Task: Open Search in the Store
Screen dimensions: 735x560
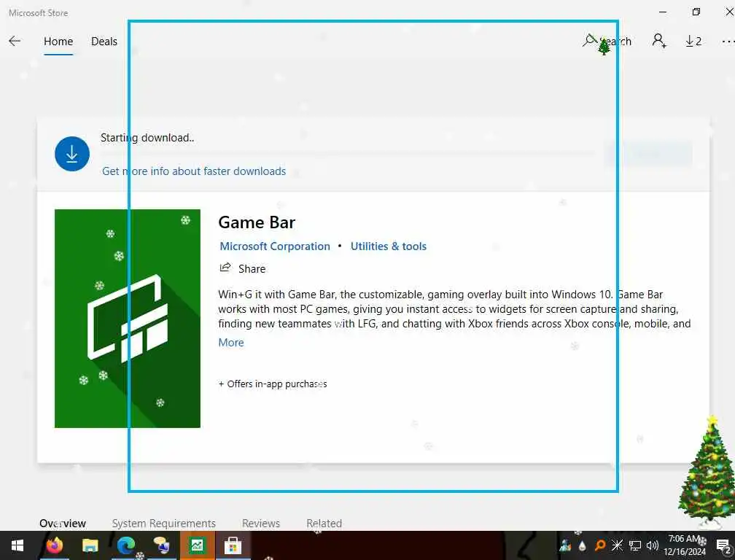Action: tap(607, 42)
